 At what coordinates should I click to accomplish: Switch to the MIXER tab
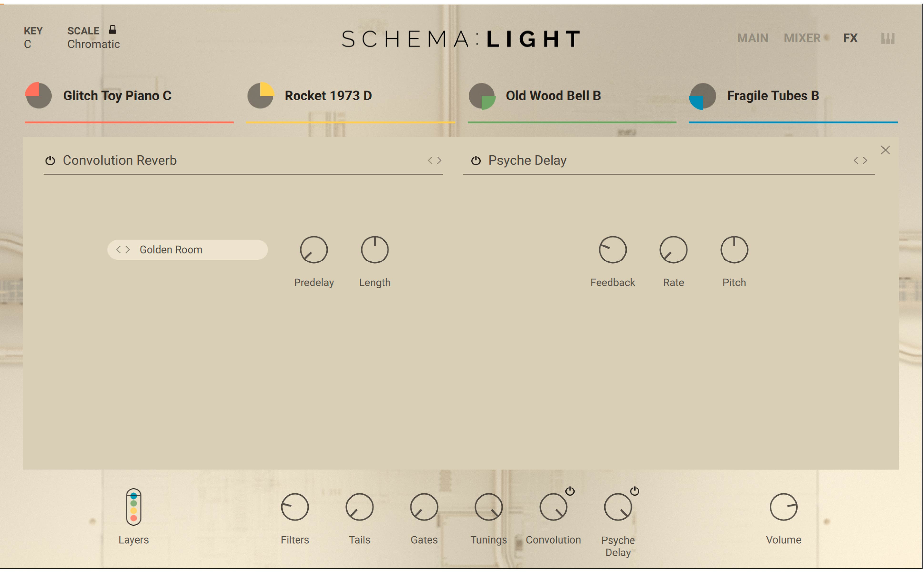[802, 38]
